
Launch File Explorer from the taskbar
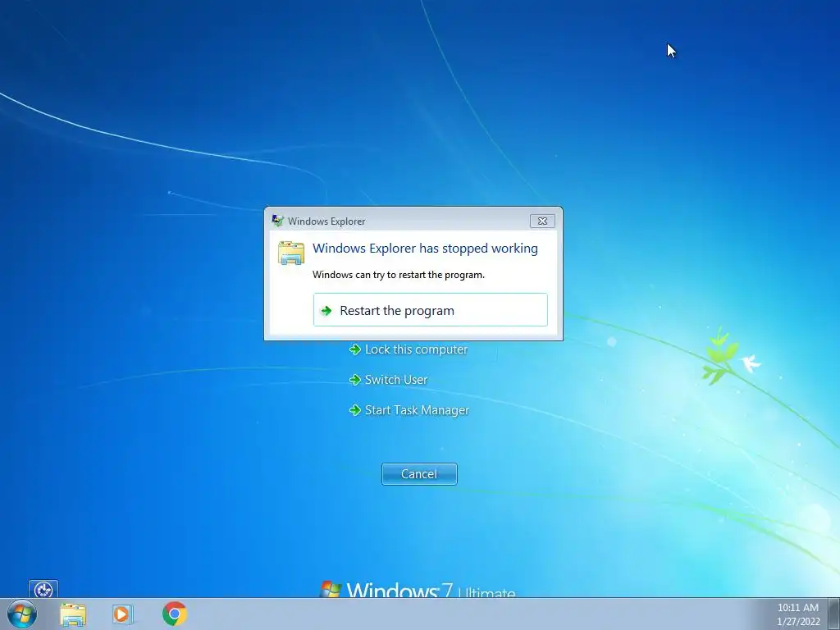(73, 614)
